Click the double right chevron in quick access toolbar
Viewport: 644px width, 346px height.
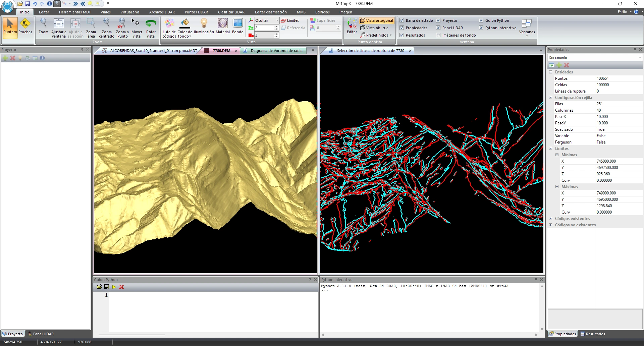pyautogui.click(x=75, y=4)
